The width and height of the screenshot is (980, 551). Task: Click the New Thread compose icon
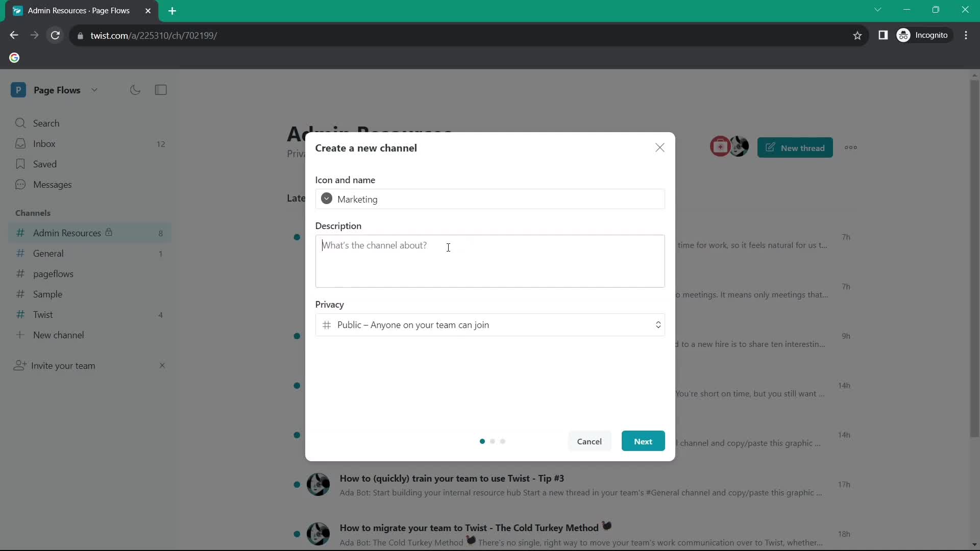click(769, 147)
